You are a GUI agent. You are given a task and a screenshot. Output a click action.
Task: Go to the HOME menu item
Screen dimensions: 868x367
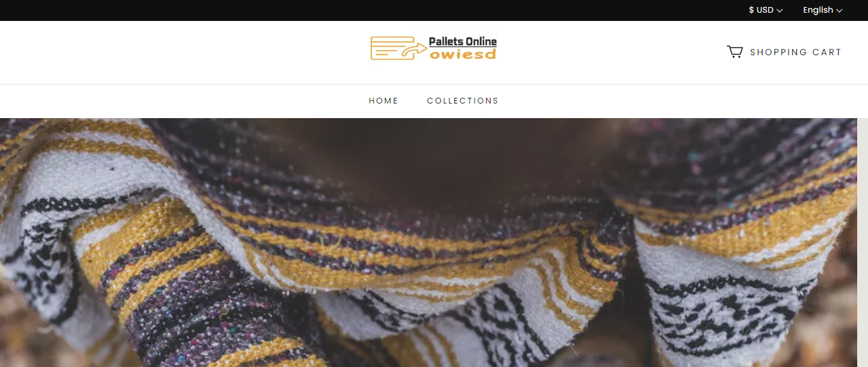click(383, 101)
